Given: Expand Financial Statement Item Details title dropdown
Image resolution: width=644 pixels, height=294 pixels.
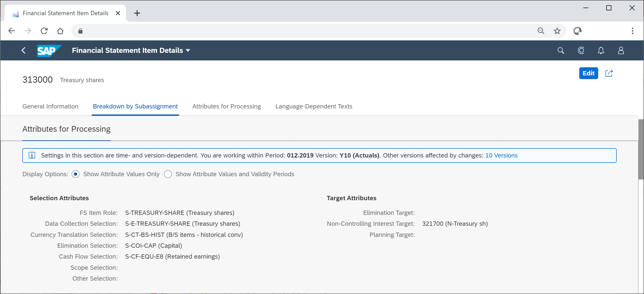Looking at the screenshot, I should (188, 51).
